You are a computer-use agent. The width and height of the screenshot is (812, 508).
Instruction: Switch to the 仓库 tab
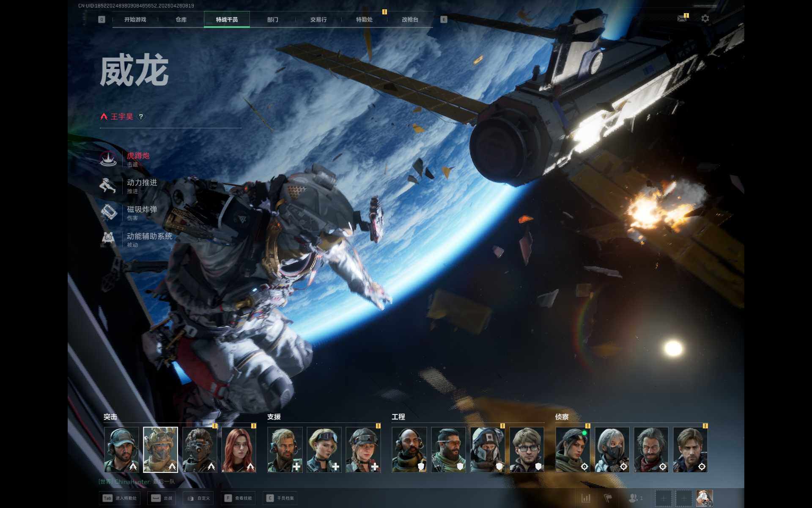click(x=181, y=19)
